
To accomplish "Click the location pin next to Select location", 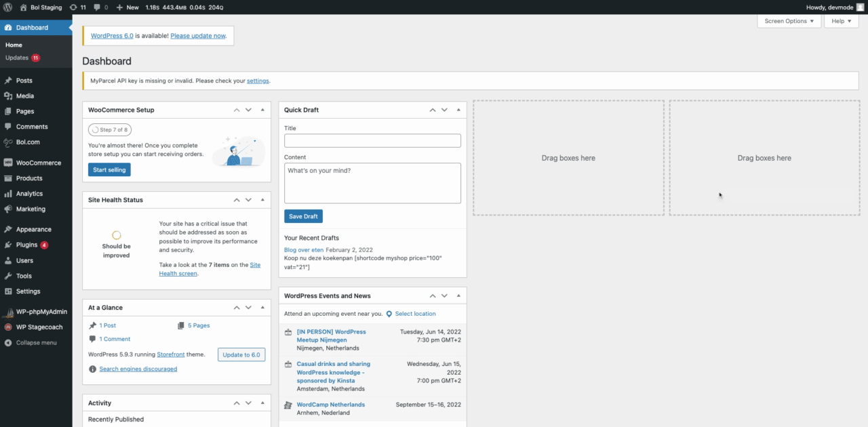I will (x=389, y=314).
